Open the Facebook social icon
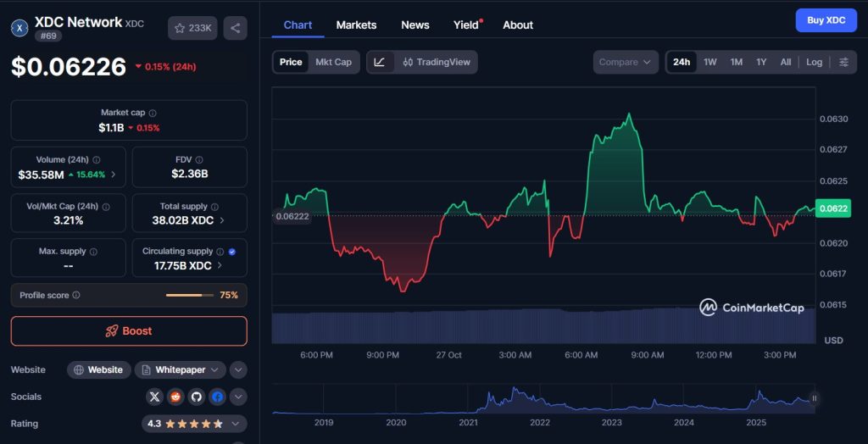 tap(218, 397)
